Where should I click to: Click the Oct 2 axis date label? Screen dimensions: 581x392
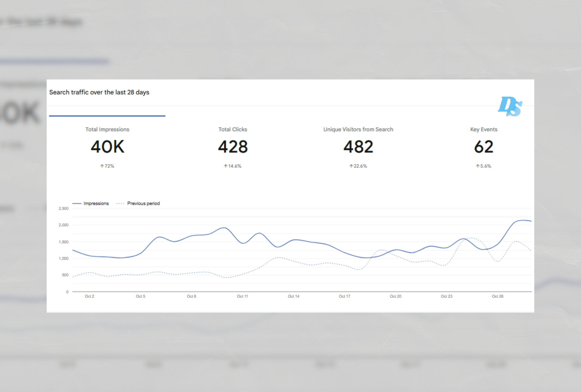pyautogui.click(x=89, y=296)
